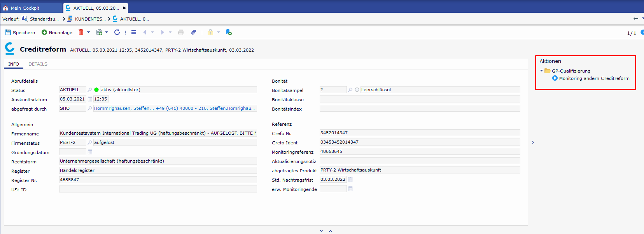Collapse the Aktionen side panel arrow

click(533, 142)
